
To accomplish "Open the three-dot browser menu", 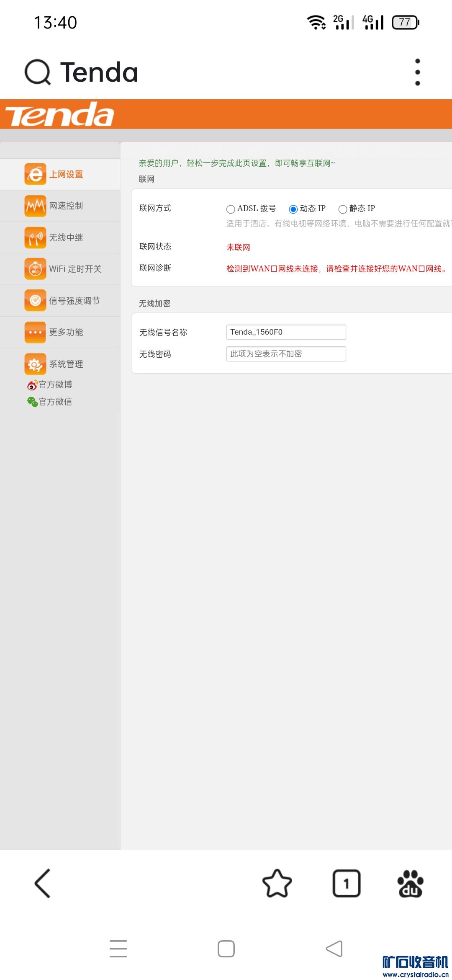I will click(417, 72).
